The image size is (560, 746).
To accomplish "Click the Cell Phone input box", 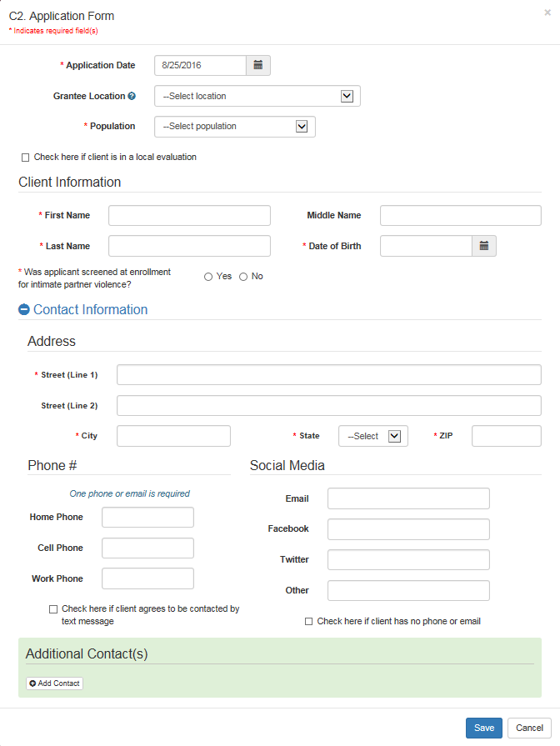I will tap(147, 548).
